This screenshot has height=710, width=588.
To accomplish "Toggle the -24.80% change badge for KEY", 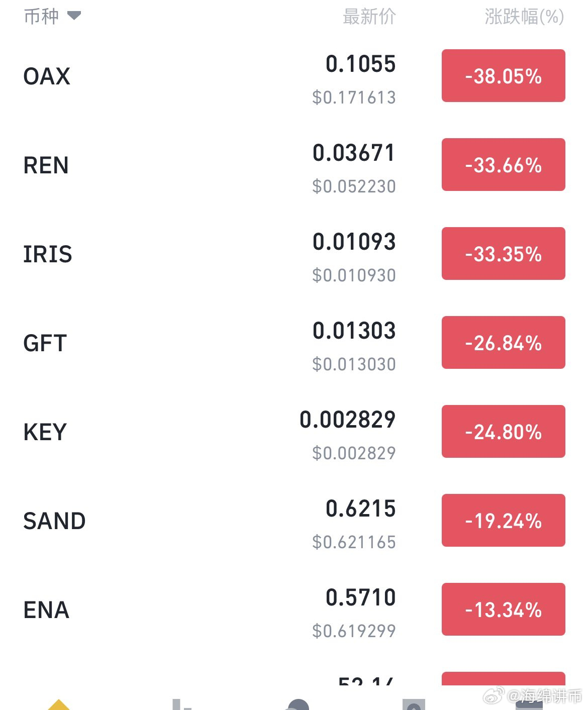I will coord(504,432).
